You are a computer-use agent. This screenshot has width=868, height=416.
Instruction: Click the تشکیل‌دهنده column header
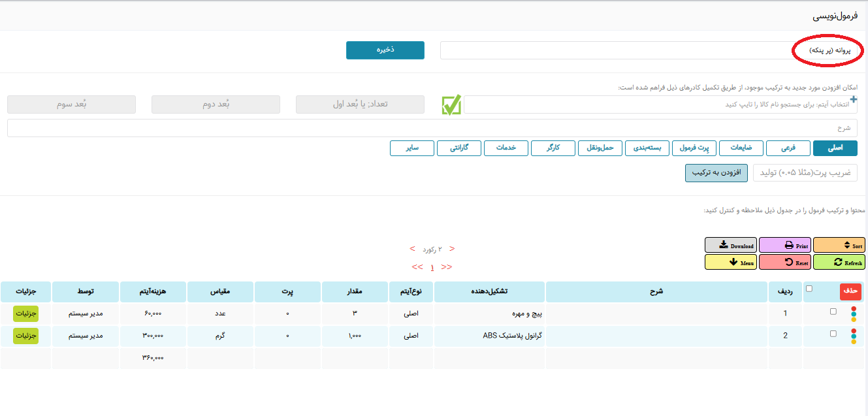tap(489, 292)
